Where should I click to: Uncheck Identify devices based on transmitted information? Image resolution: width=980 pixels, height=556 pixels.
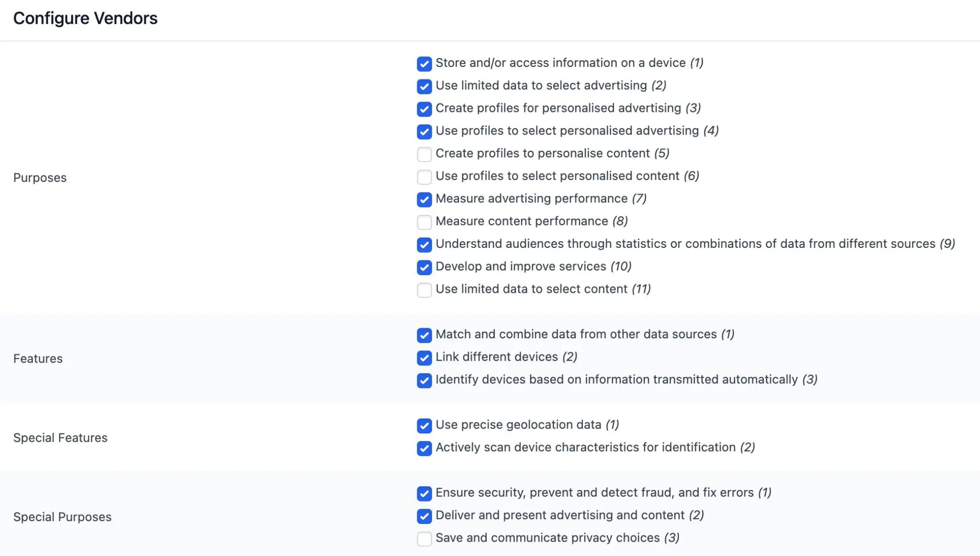click(x=424, y=380)
